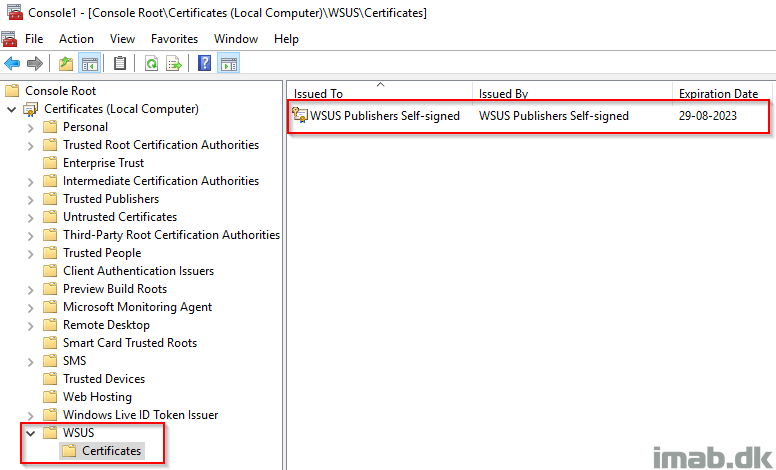Click the MMC system menu icon beside File

[9, 39]
